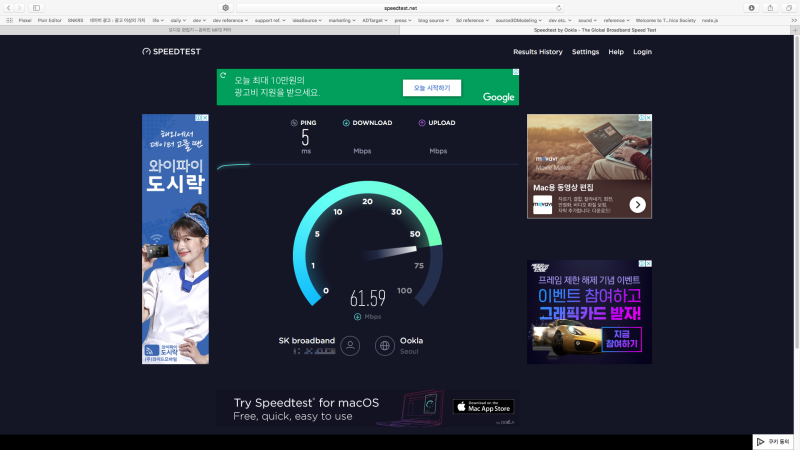Expand the '3d reference' bookmarks folder

click(472, 20)
